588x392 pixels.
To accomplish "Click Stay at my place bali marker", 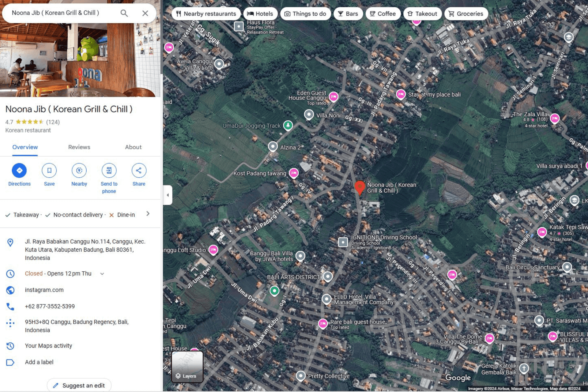I will click(x=401, y=94).
